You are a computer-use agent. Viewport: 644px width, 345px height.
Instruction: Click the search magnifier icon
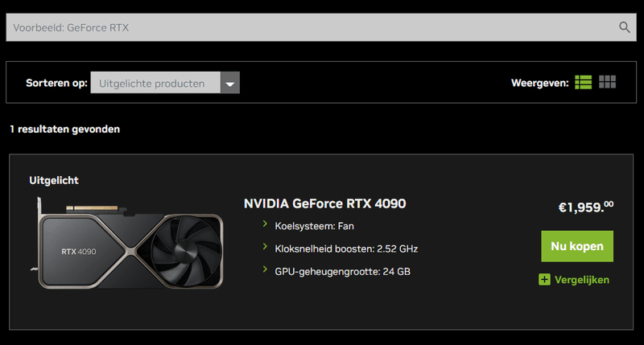click(625, 27)
